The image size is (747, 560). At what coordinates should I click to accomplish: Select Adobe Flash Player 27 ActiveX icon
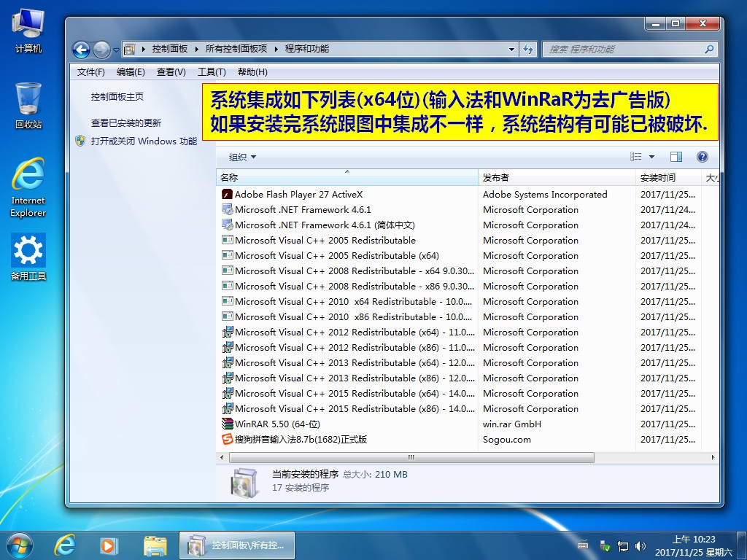(x=228, y=194)
